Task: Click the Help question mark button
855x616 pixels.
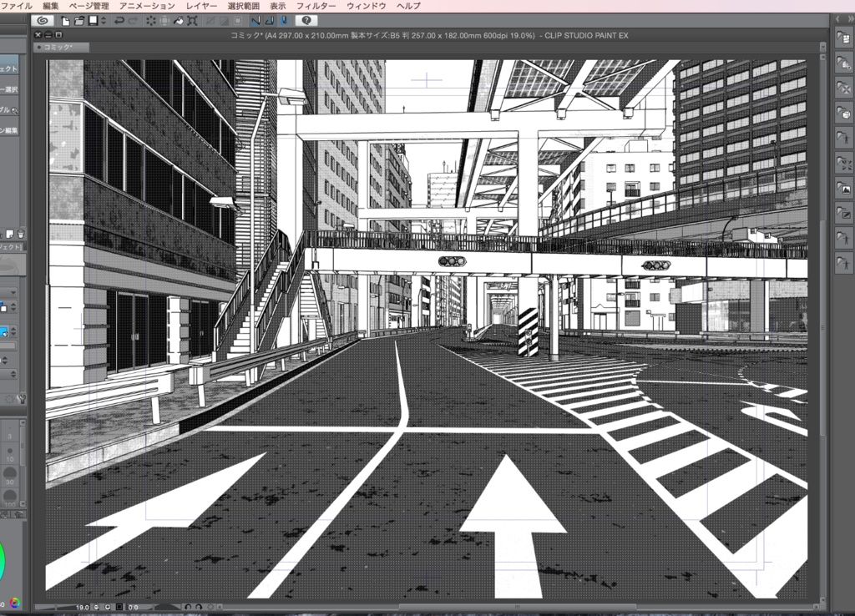Action: click(306, 21)
